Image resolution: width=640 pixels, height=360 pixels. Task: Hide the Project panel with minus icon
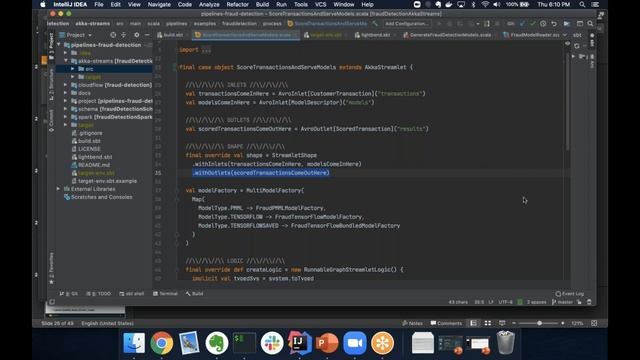tap(147, 35)
